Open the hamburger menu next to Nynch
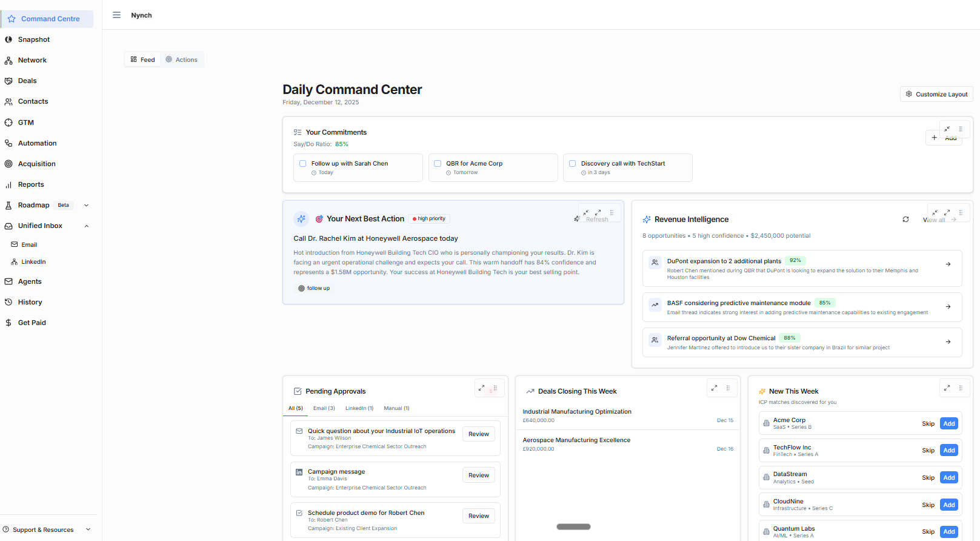The height and width of the screenshot is (541, 980). click(116, 15)
